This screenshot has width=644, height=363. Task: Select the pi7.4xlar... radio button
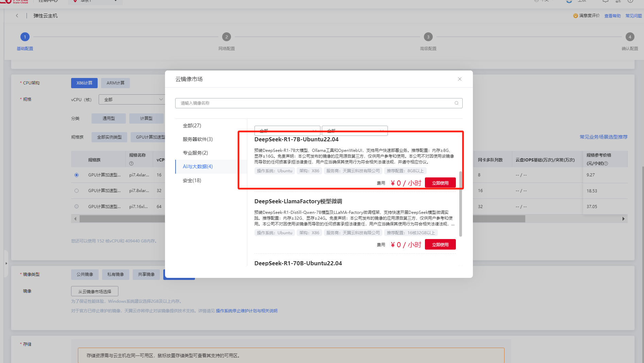pos(77,175)
